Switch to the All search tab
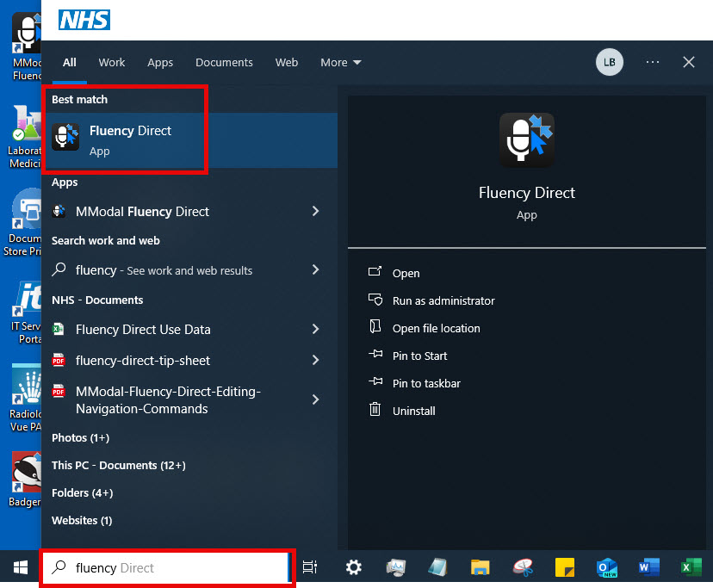Viewport: 713px width, 588px height. [x=70, y=62]
